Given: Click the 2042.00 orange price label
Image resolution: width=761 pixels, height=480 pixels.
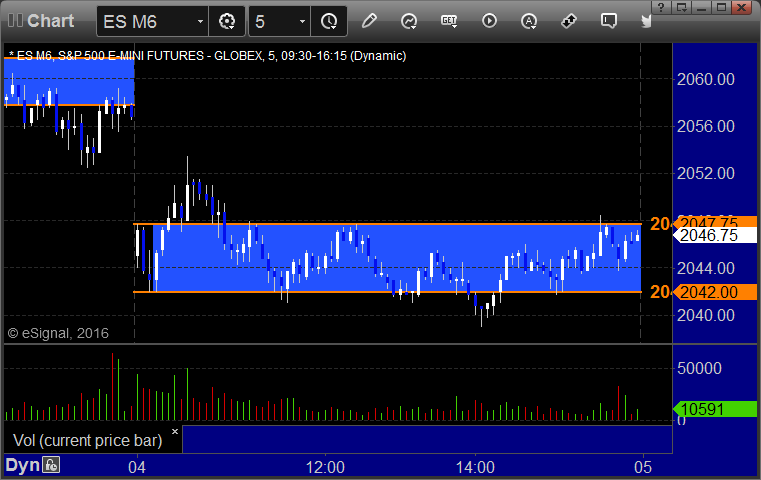Looking at the screenshot, I should [715, 292].
